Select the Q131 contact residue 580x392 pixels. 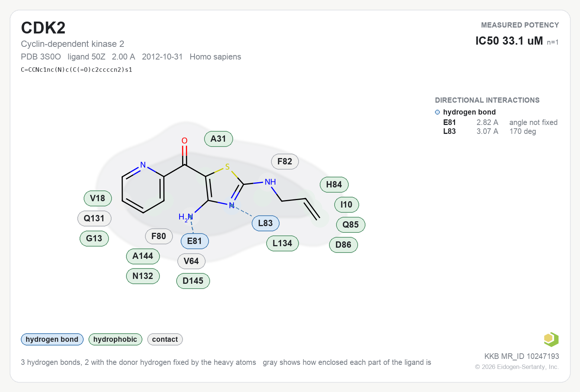point(94,218)
